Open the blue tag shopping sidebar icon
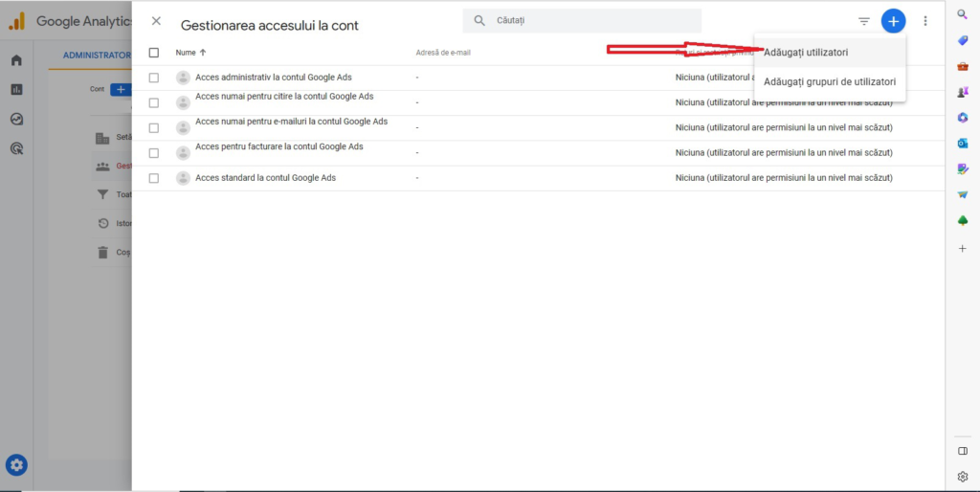Viewport: 980px width, 492px height. [x=963, y=40]
